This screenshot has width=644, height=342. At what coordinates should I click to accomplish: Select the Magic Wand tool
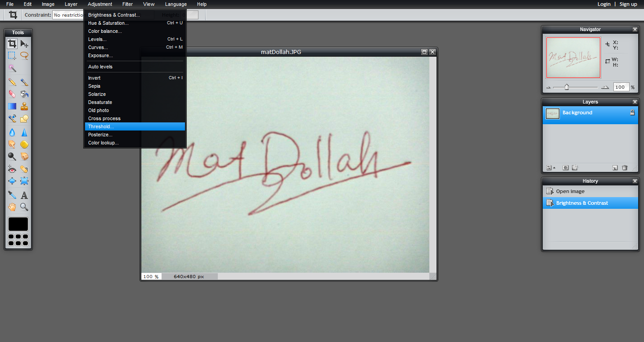click(x=12, y=68)
